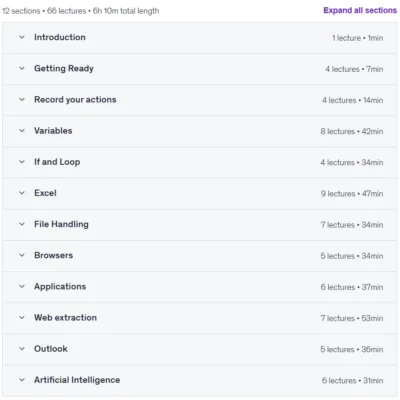Expand the If and Loop chevron
The image size is (400, 400).
[22, 162]
